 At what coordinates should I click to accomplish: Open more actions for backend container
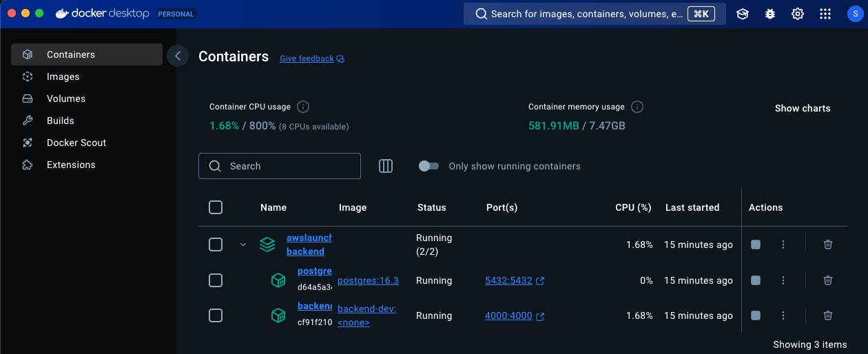783,315
